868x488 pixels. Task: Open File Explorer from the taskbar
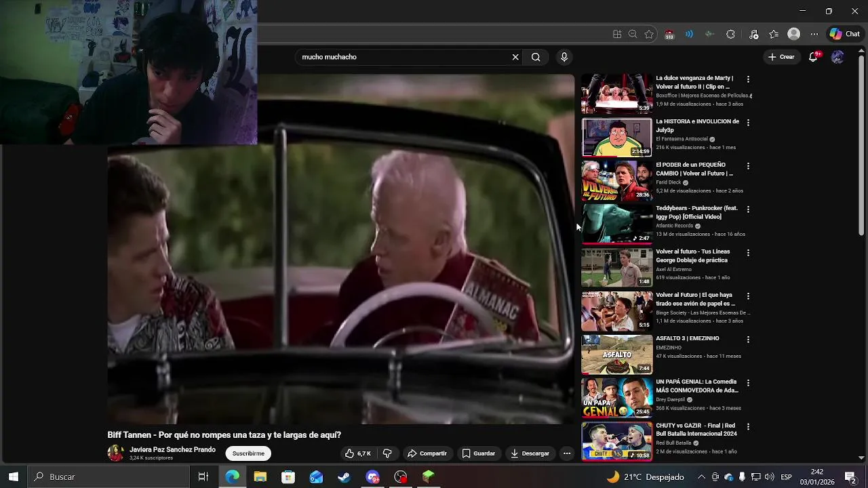point(260,476)
